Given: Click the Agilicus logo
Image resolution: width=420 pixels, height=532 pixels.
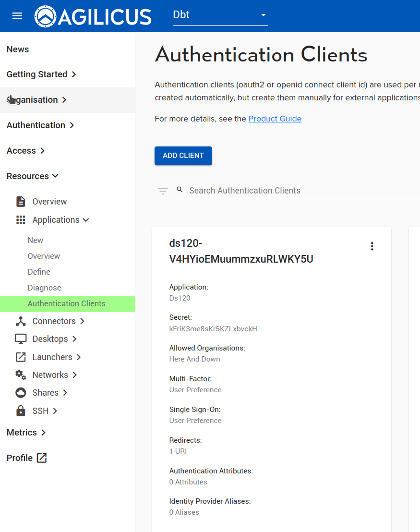Looking at the screenshot, I should (x=93, y=16).
